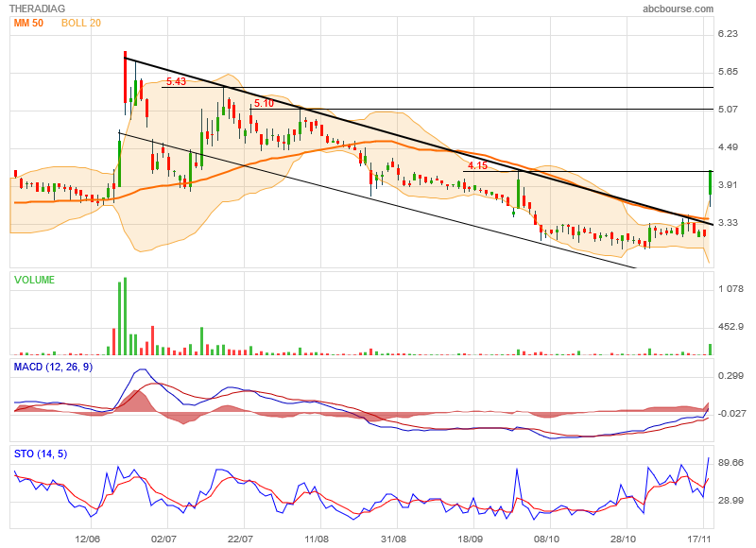Click the VOLUME panel label
Screen dimensions: 756x548
coord(34,280)
